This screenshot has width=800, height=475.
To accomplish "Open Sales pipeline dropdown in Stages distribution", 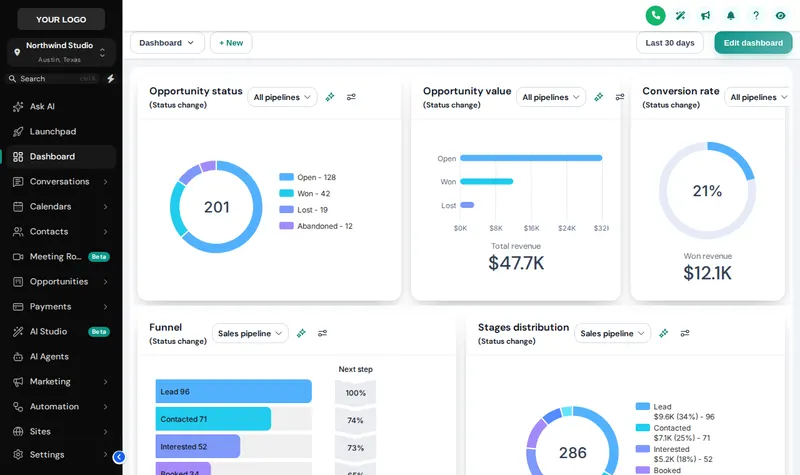I will click(612, 333).
